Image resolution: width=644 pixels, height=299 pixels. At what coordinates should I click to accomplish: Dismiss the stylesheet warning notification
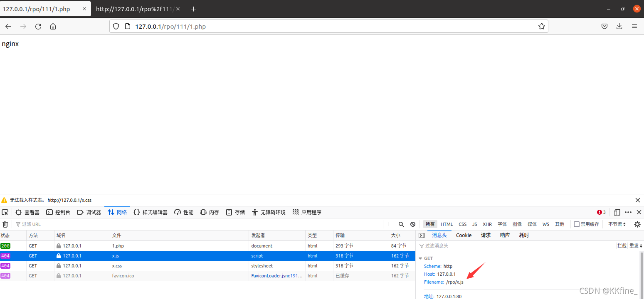pyautogui.click(x=638, y=200)
